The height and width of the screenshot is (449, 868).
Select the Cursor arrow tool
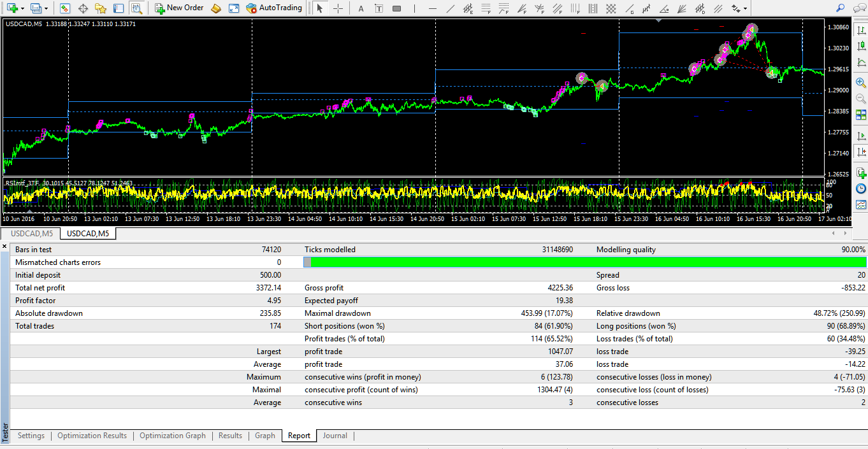[x=320, y=8]
